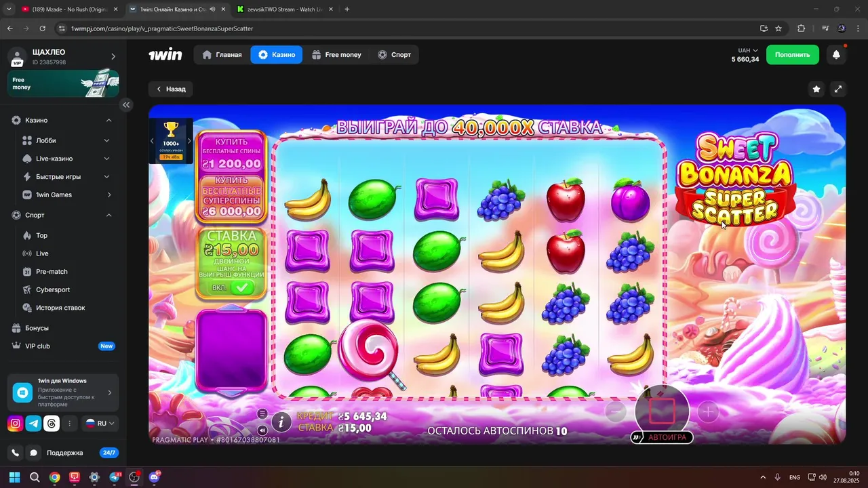868x488 pixels.
Task: Collapse the Казино sidebar section
Action: click(x=108, y=120)
